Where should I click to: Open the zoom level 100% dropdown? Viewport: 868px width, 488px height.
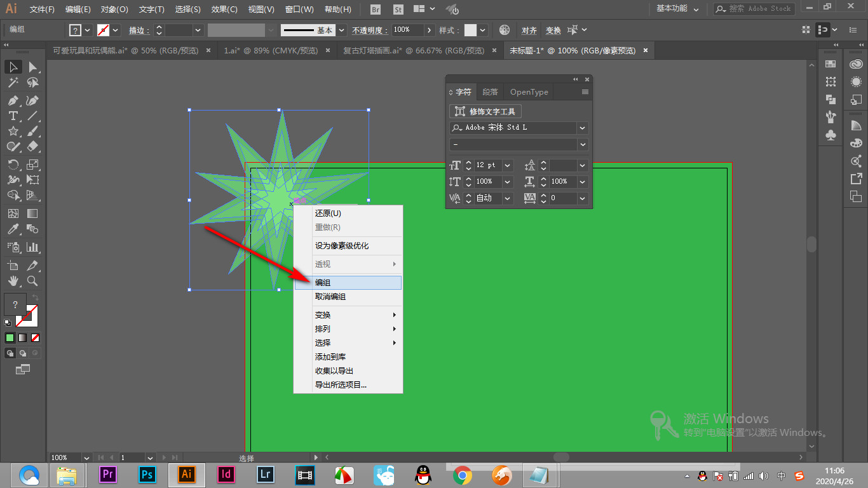tap(86, 457)
